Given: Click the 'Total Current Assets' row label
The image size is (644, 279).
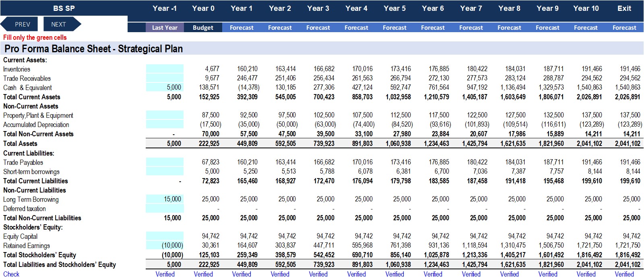Looking at the screenshot, I should click(x=32, y=97).
